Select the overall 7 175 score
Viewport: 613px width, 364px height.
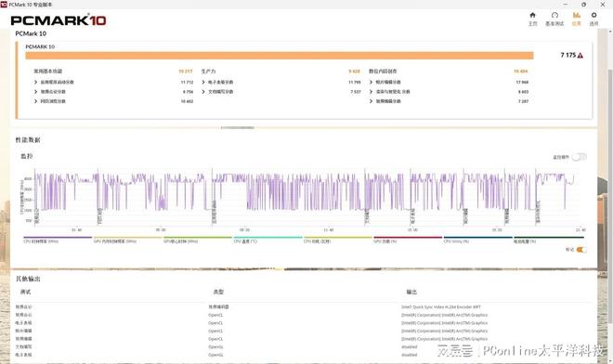click(x=568, y=55)
